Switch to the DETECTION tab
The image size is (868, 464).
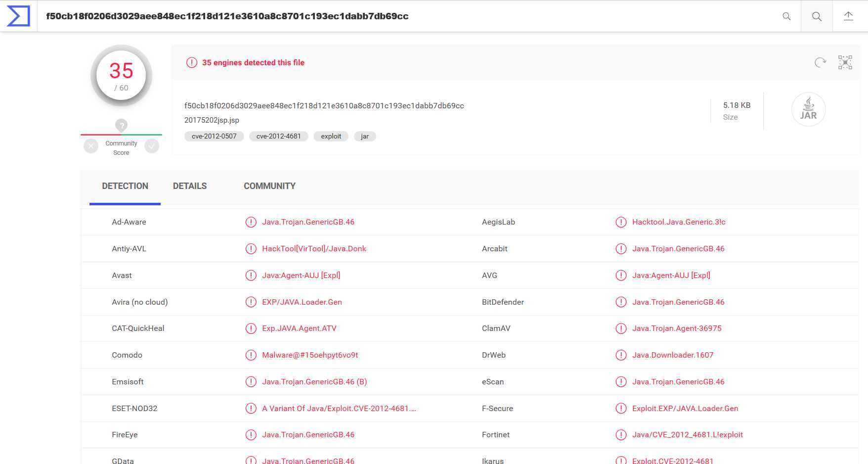click(x=125, y=186)
